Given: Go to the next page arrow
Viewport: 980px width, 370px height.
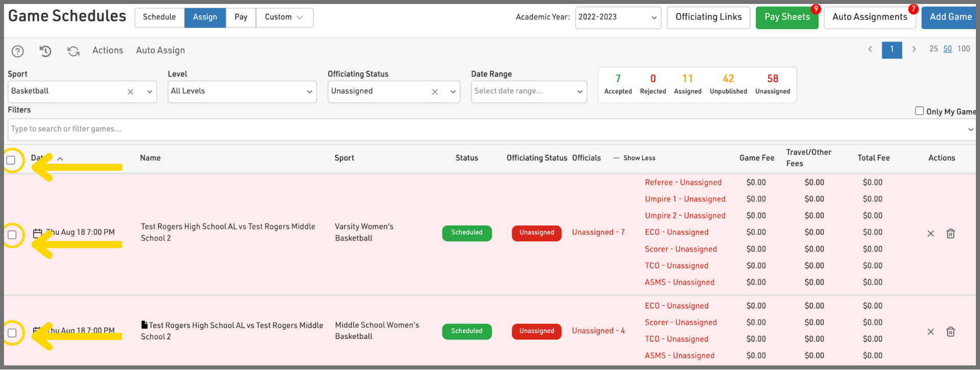Looking at the screenshot, I should click(x=914, y=50).
